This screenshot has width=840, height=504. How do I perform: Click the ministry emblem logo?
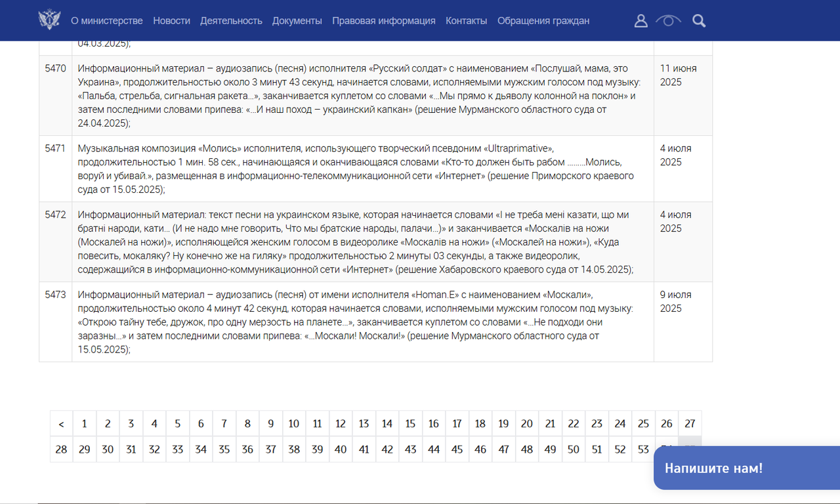click(x=49, y=20)
